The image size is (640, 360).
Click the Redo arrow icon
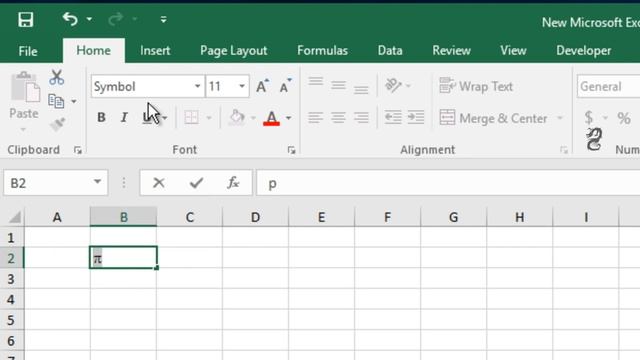[x=115, y=19]
